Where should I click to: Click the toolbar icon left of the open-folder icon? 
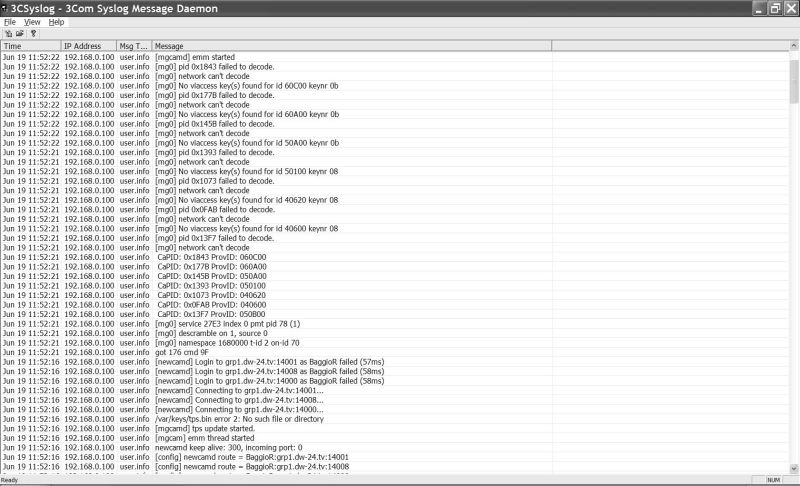[9, 34]
